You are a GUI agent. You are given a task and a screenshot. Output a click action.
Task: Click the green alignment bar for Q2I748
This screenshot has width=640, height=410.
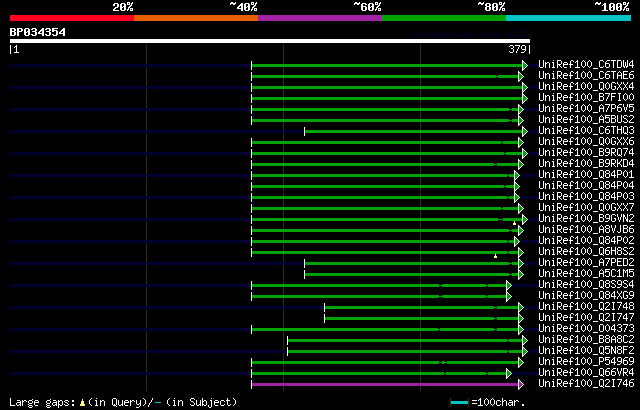[x=422, y=308]
